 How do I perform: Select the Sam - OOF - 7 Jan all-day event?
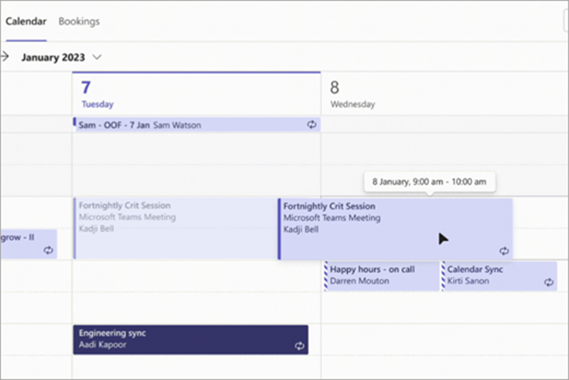click(197, 125)
